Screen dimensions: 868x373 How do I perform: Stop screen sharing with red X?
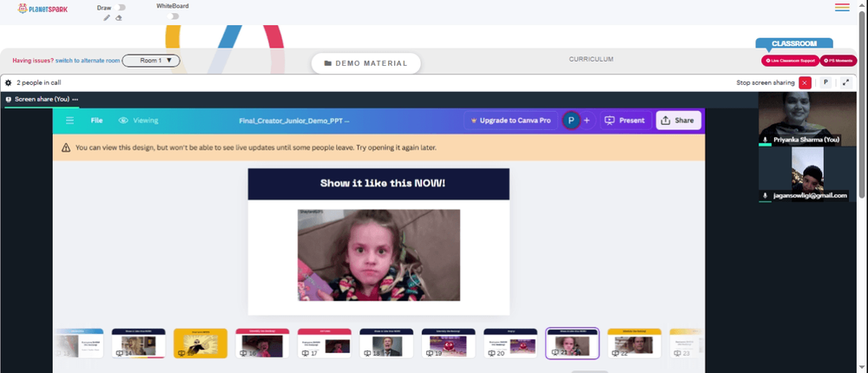tap(805, 82)
